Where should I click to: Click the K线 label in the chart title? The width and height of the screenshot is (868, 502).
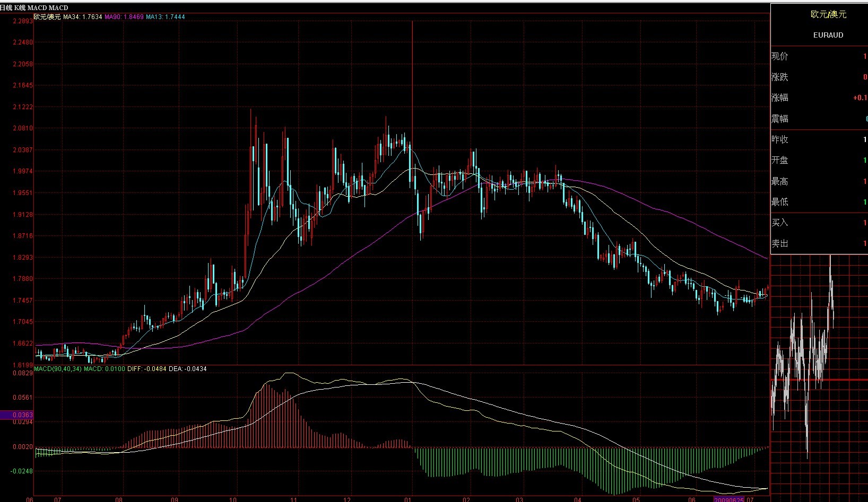[20, 8]
